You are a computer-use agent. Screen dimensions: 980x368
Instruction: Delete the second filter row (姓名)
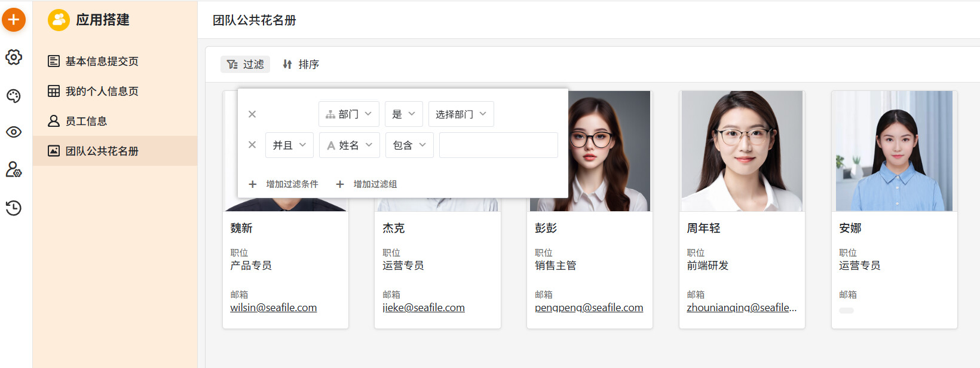point(252,145)
